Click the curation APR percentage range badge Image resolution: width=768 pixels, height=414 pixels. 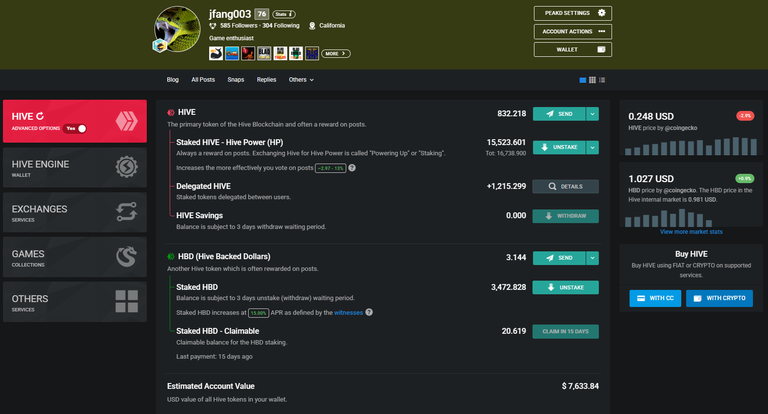pos(331,168)
